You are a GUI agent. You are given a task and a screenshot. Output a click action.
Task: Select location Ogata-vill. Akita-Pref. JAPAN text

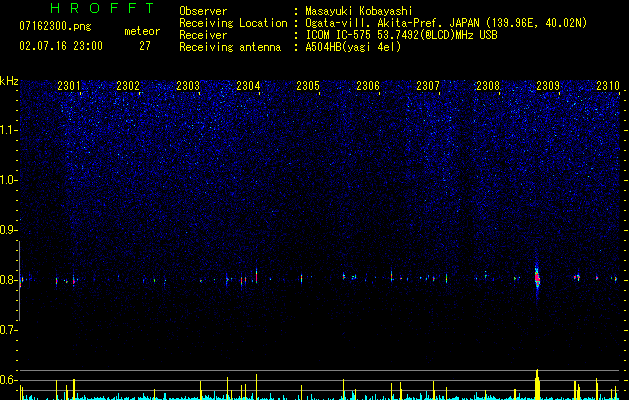coord(446,23)
